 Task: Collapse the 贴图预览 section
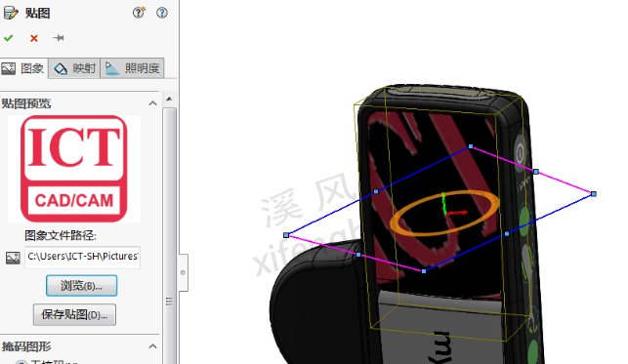pos(152,103)
